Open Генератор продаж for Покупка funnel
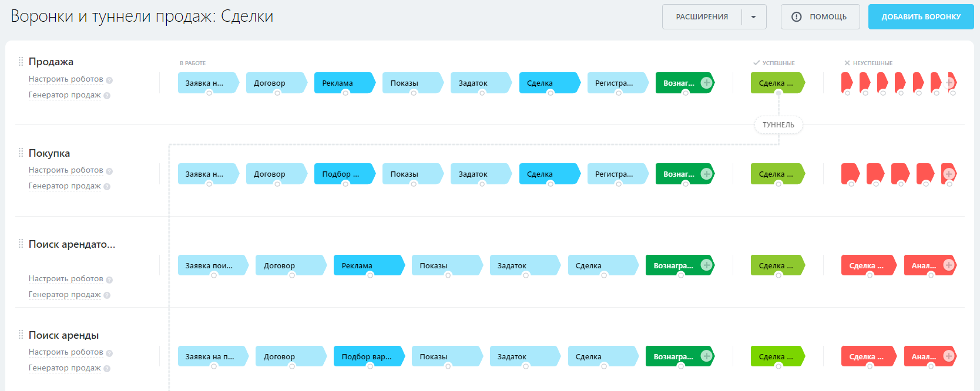 pyautogui.click(x=65, y=186)
